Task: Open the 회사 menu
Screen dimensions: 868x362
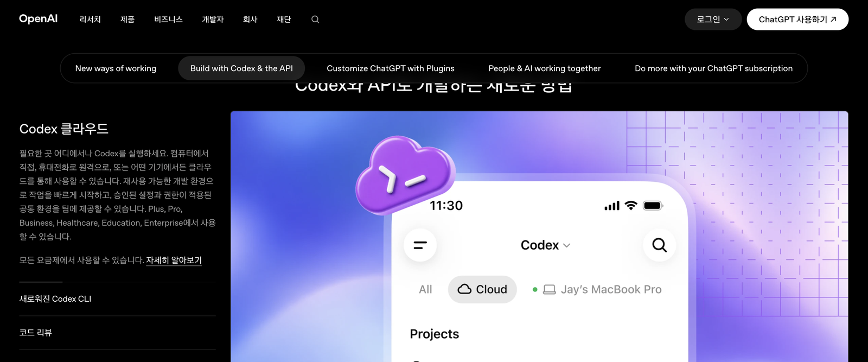Action: click(250, 20)
